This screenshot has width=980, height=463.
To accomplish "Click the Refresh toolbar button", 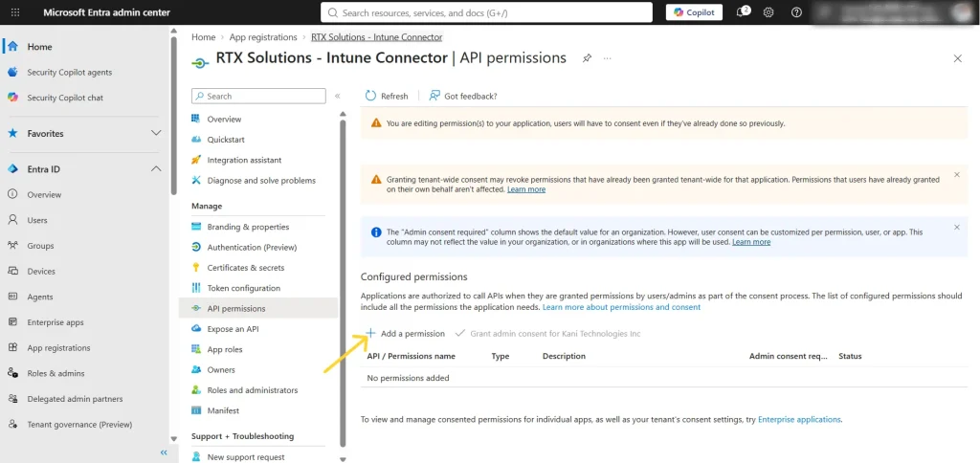I will pos(387,97).
